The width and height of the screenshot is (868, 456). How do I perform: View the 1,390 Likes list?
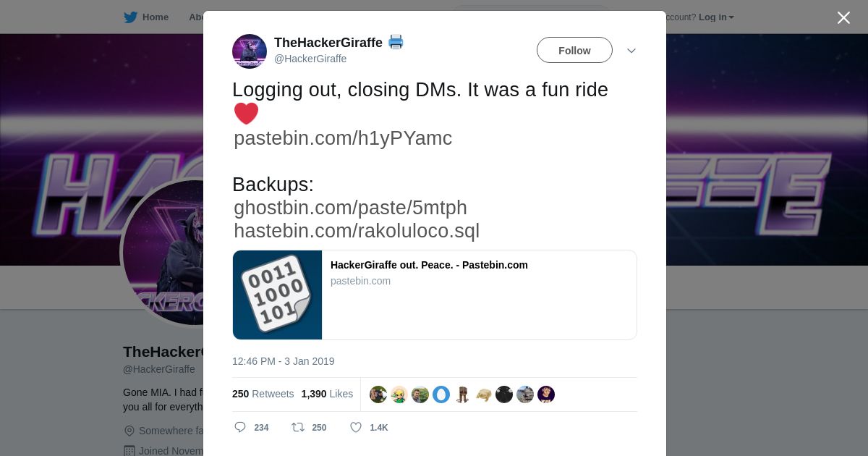(x=327, y=394)
